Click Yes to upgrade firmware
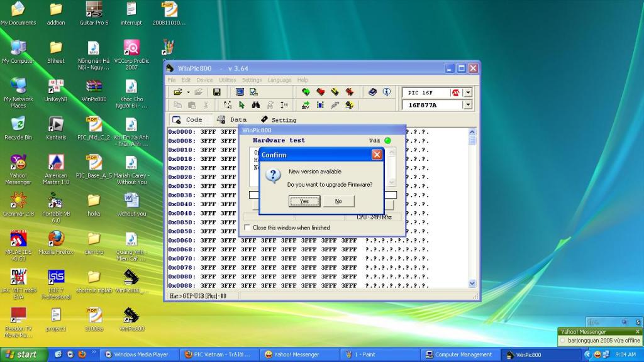Image resolution: width=644 pixels, height=362 pixels. click(x=304, y=201)
